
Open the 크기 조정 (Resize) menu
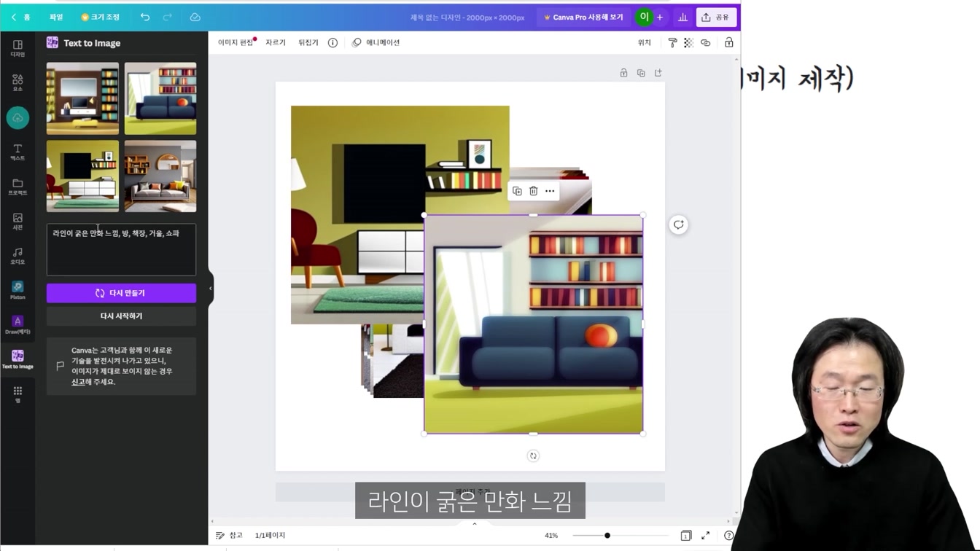[101, 17]
